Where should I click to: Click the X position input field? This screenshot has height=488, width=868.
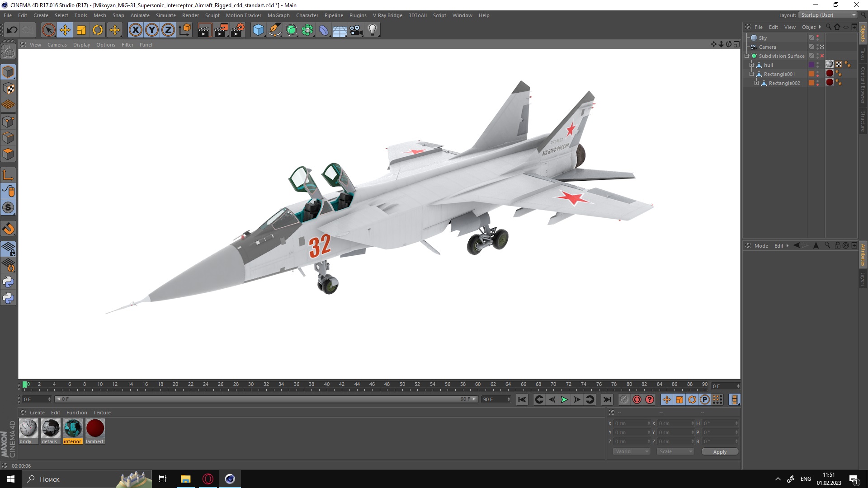pyautogui.click(x=631, y=423)
